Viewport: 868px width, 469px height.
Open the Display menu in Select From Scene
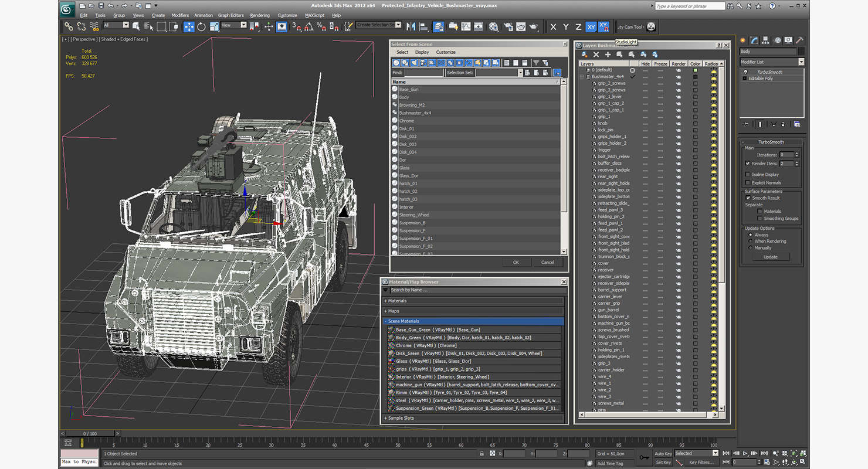coord(422,52)
